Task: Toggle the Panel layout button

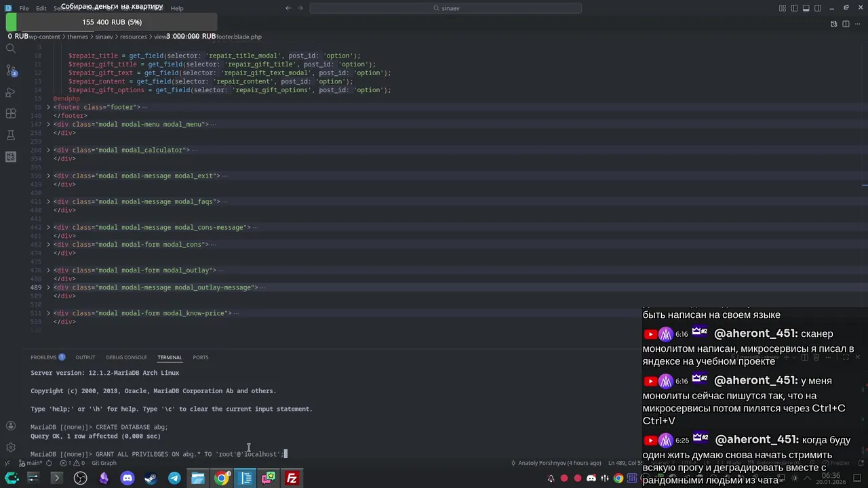Action: pyautogui.click(x=806, y=8)
